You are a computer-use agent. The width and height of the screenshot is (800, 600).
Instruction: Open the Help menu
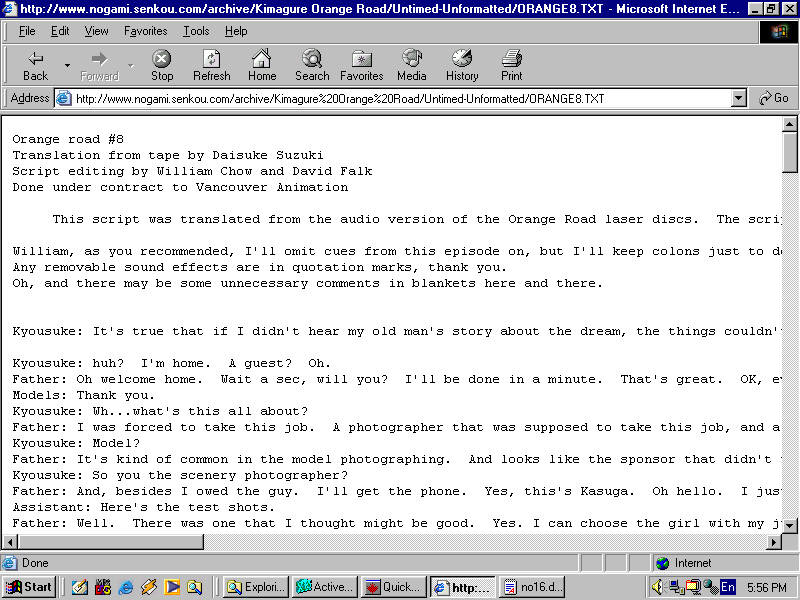(x=236, y=31)
